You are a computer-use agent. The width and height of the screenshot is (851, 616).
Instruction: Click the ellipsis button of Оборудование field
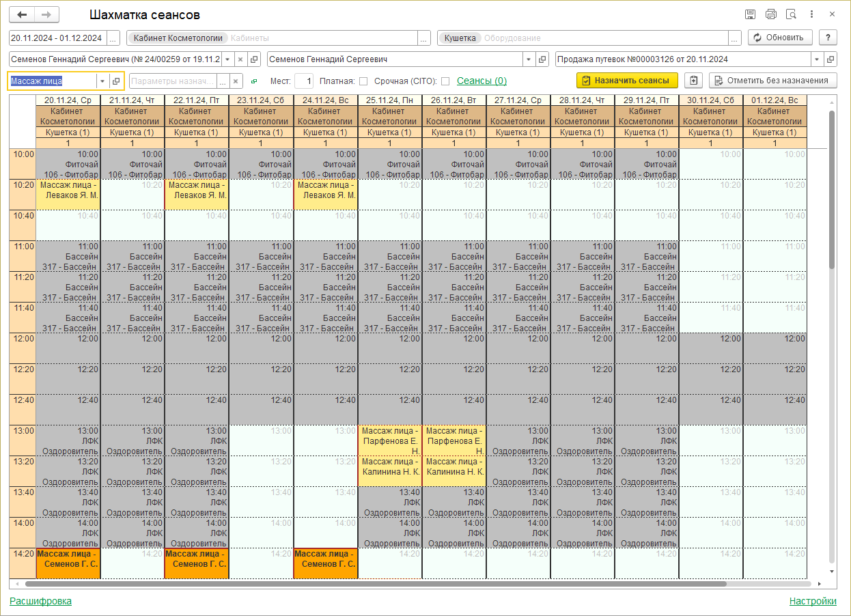coord(735,38)
